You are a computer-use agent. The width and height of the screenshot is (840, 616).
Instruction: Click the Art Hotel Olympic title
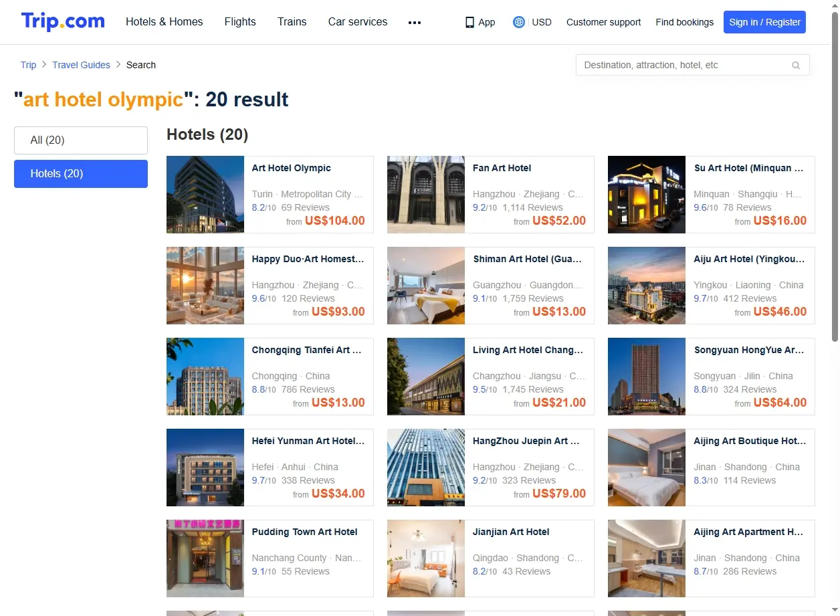click(291, 168)
